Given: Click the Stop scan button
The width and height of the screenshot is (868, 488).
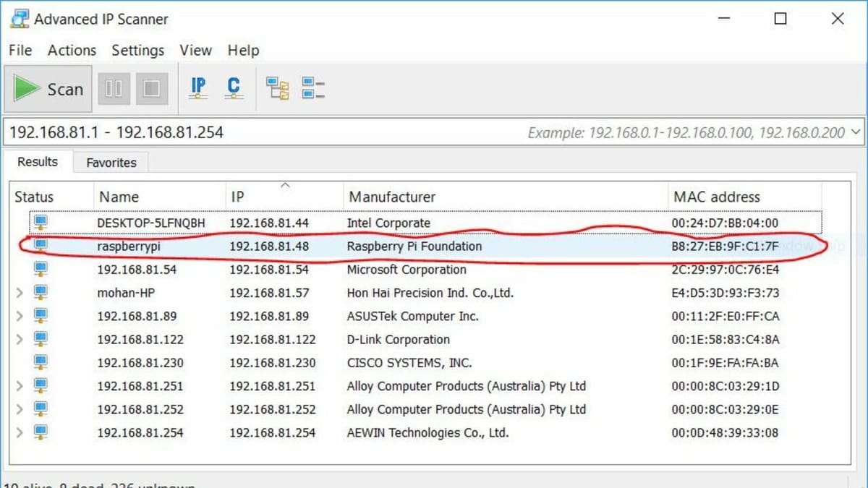Looking at the screenshot, I should [151, 89].
